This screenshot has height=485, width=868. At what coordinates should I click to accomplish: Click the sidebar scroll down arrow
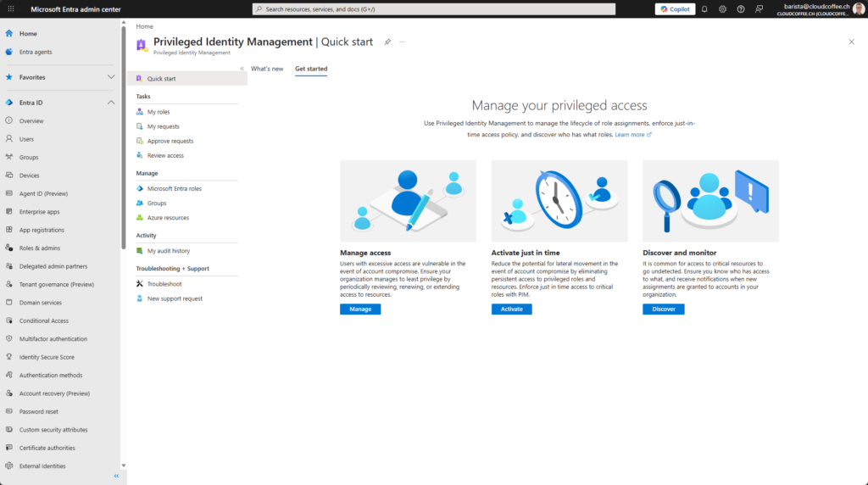pos(124,465)
